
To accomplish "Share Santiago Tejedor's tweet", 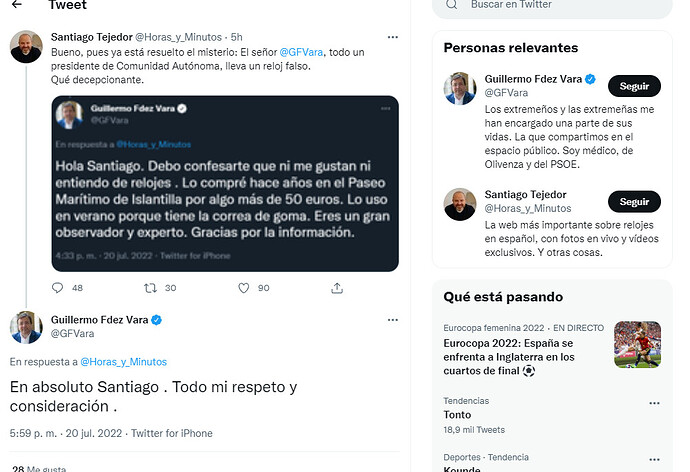I will pos(337,288).
